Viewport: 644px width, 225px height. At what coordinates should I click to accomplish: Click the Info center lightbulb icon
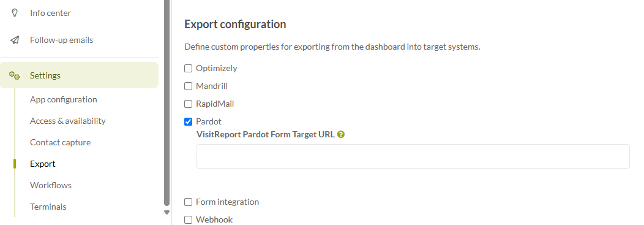point(15,13)
